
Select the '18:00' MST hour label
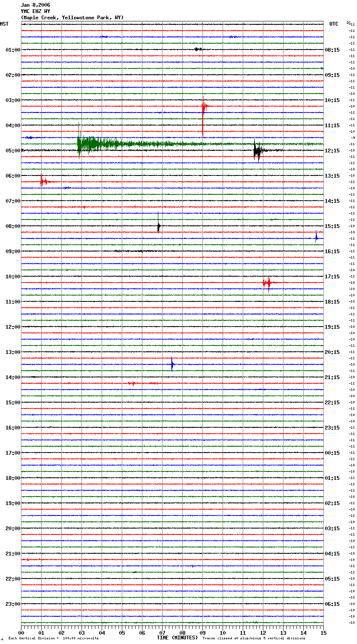pyautogui.click(x=13, y=478)
